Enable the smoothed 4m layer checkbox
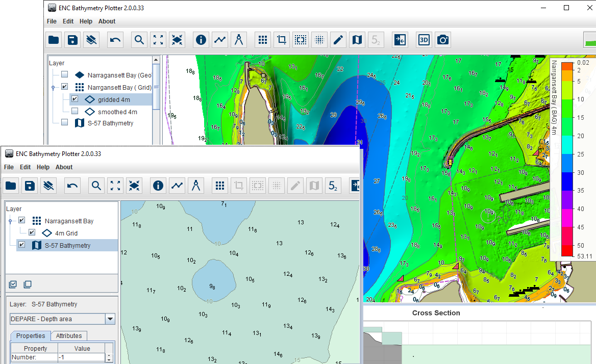The image size is (596, 364). pyautogui.click(x=74, y=111)
